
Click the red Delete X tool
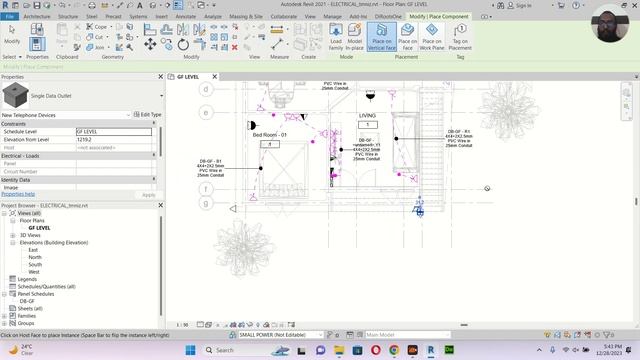tap(235, 47)
